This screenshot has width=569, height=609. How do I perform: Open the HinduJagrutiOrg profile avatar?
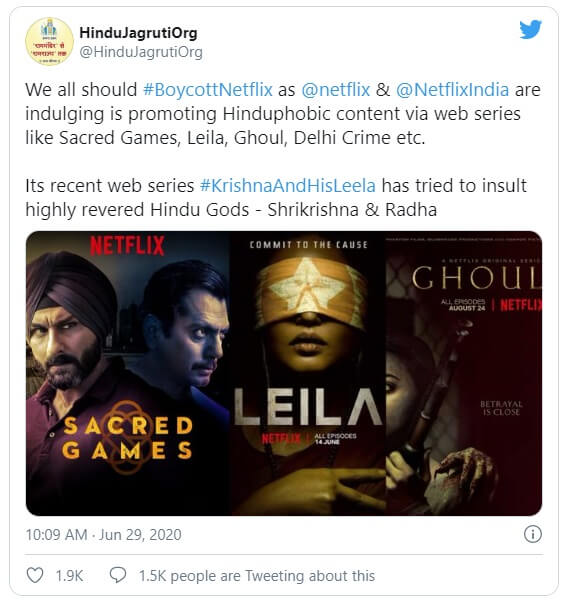point(49,41)
